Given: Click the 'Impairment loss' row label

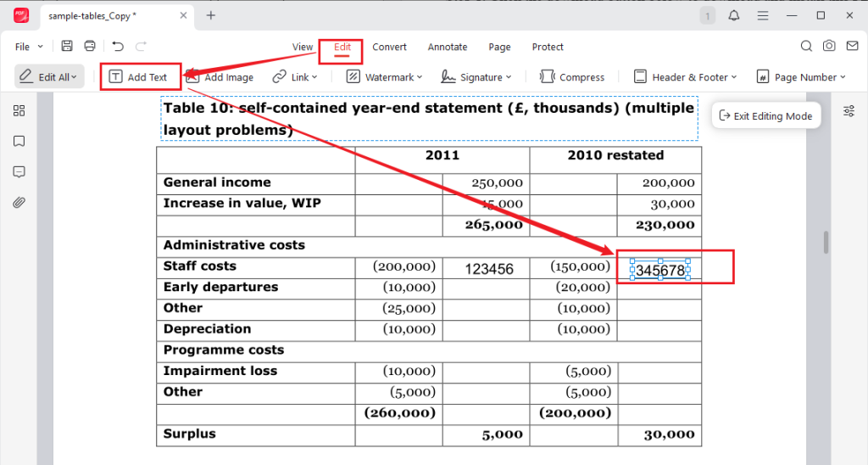Looking at the screenshot, I should [x=220, y=371].
